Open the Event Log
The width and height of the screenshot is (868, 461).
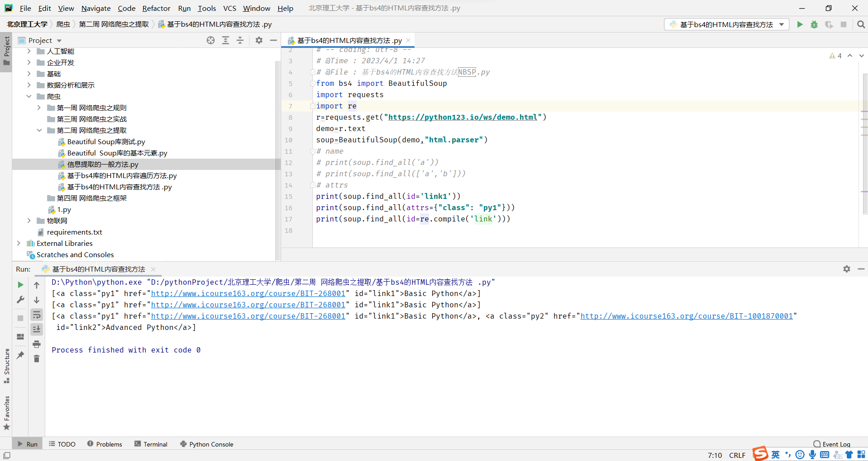pyautogui.click(x=832, y=444)
